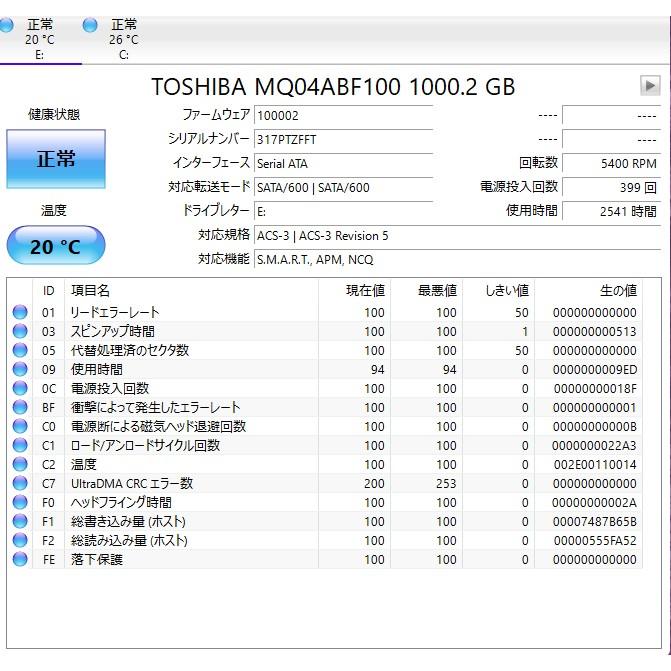This screenshot has width=671, height=671.
Task: Select the 総書き込み量 (ホスト) attribute name
Action: pyautogui.click(x=128, y=522)
